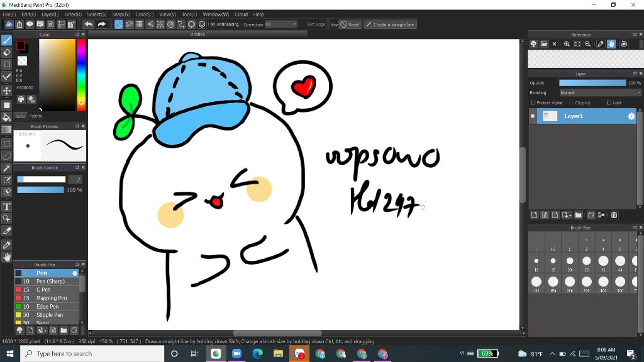Screen dimensions: 644x362
Task: Enable radial snap
Action: 160,25
